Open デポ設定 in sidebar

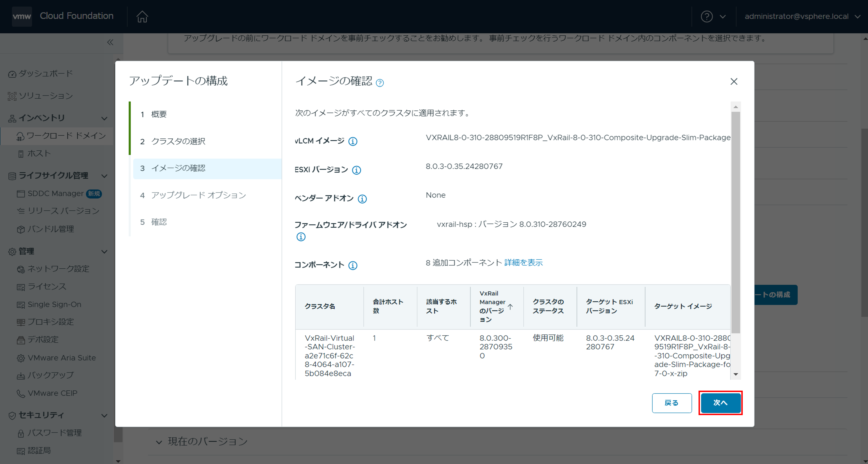43,340
